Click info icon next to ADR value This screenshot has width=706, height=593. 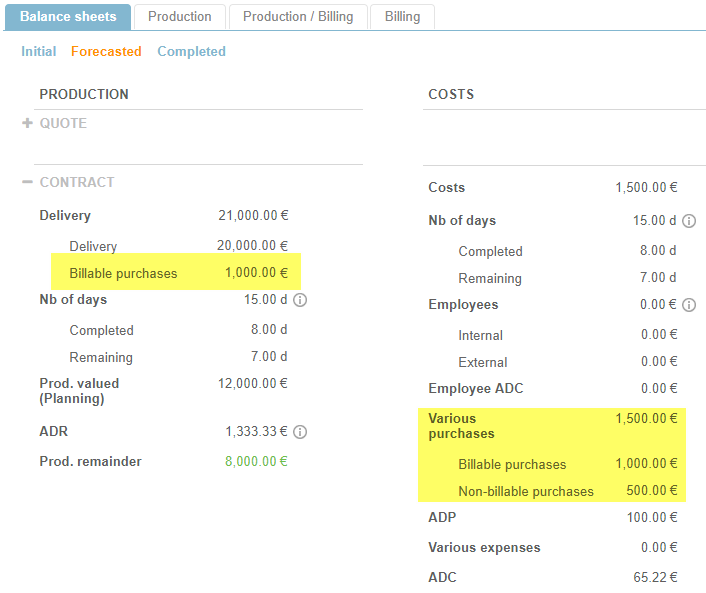(x=301, y=432)
